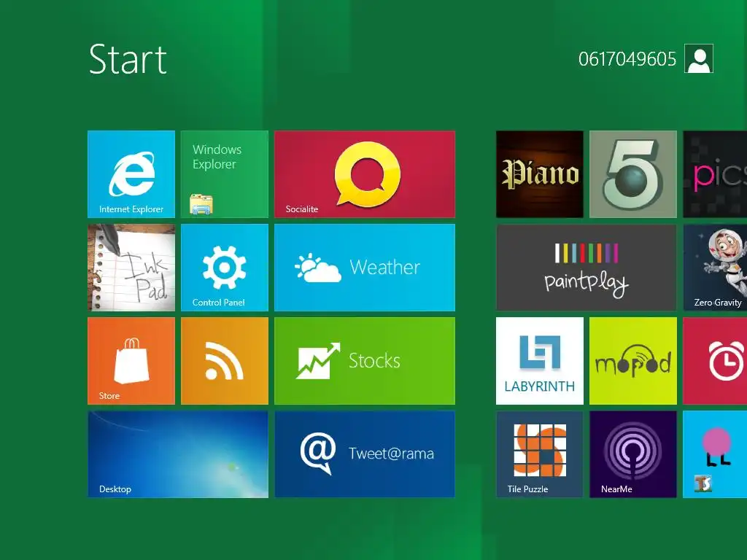Open the Tile Puzzle tile
The height and width of the screenshot is (560, 747).
coord(539,454)
